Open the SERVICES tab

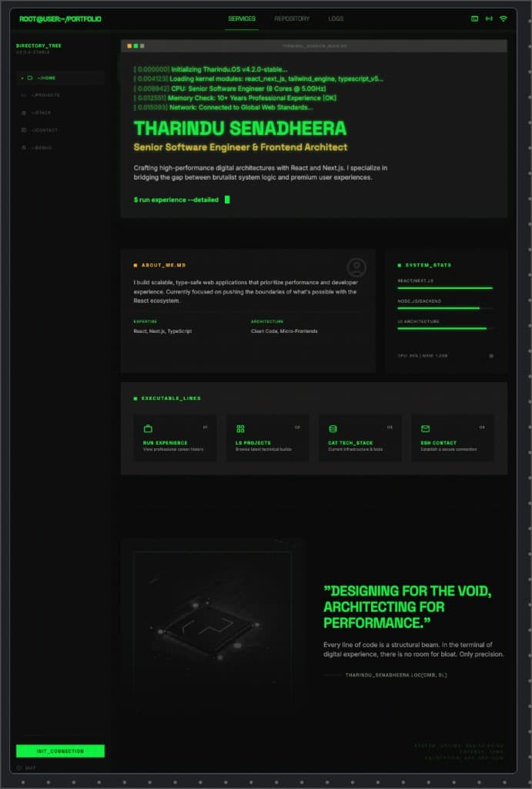click(x=242, y=18)
